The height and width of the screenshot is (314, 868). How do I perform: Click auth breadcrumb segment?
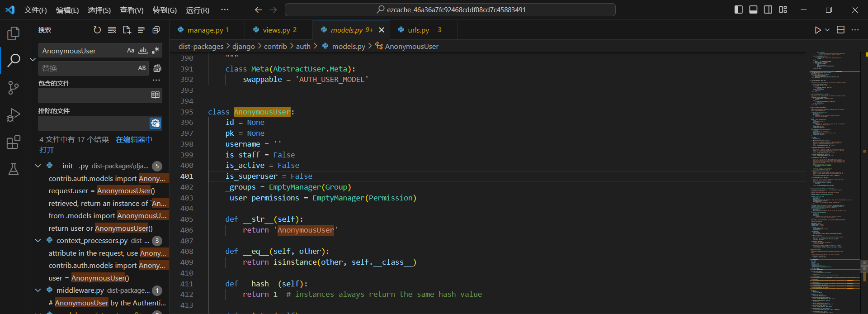303,46
